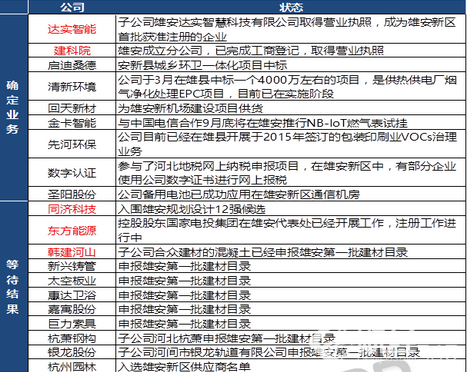Select the 状态 column header
Image resolution: width=467 pixels, height=372 pixels.
coord(291,7)
